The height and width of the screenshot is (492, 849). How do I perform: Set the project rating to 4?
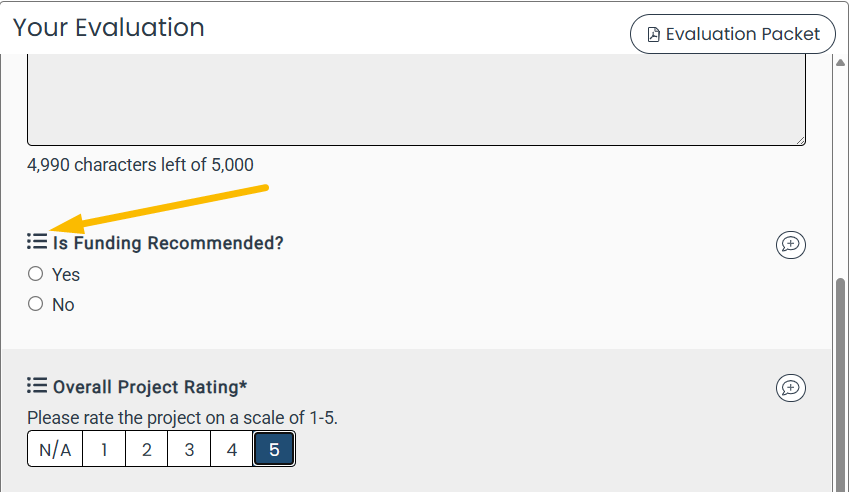pos(232,450)
